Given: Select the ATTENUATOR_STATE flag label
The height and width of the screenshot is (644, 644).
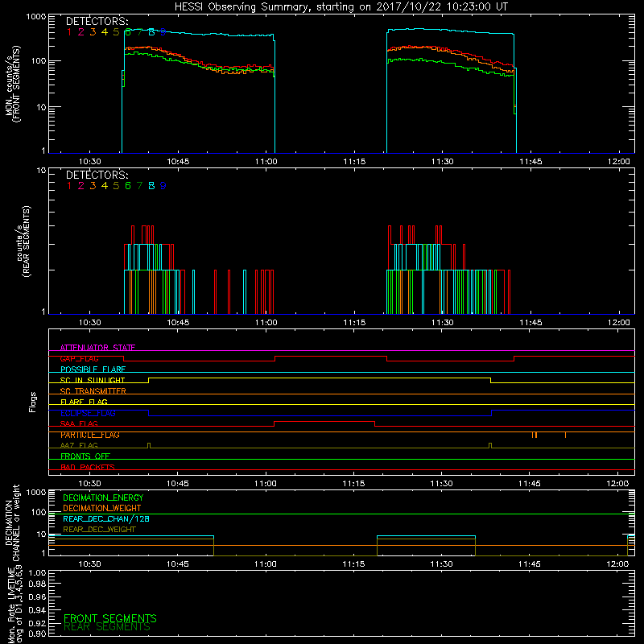Looking at the screenshot, I should [x=97, y=348].
